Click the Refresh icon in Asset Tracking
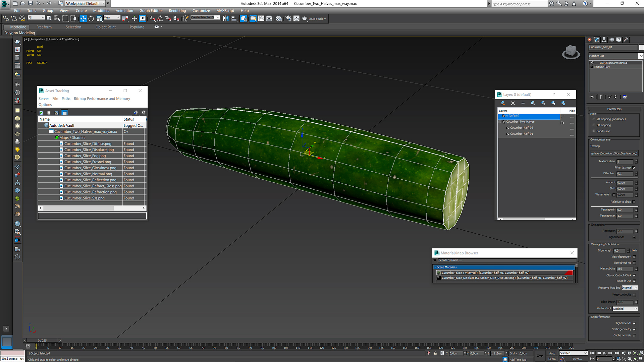The height and width of the screenshot is (362, 644). pyautogui.click(x=41, y=113)
